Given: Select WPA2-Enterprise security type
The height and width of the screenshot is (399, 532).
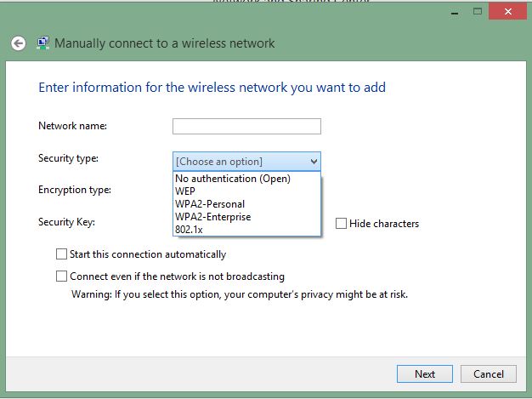Looking at the screenshot, I should pyautogui.click(x=246, y=217).
